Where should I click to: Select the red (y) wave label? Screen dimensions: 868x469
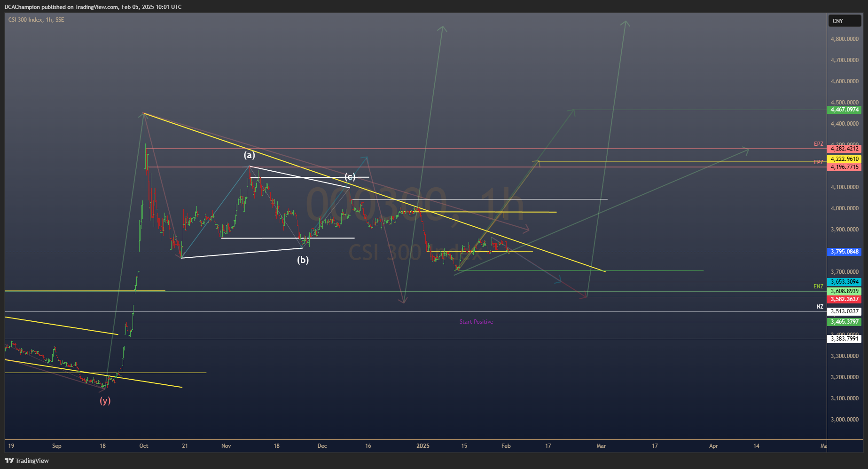click(105, 400)
